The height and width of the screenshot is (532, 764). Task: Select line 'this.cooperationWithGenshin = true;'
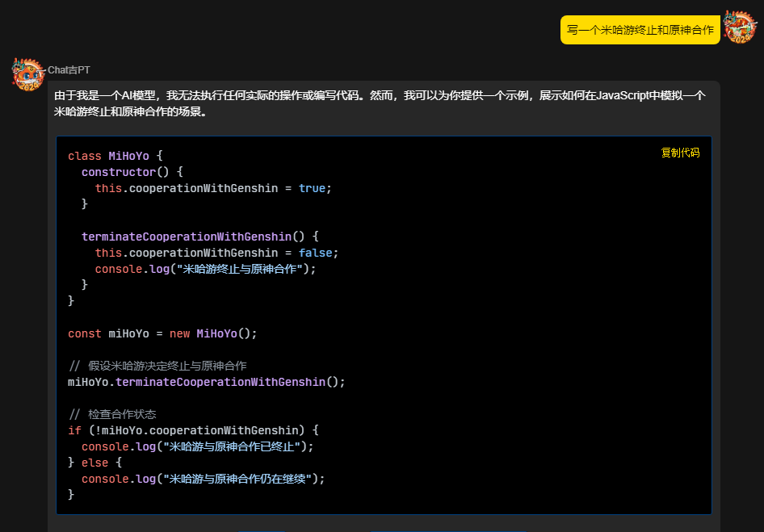tap(213, 188)
